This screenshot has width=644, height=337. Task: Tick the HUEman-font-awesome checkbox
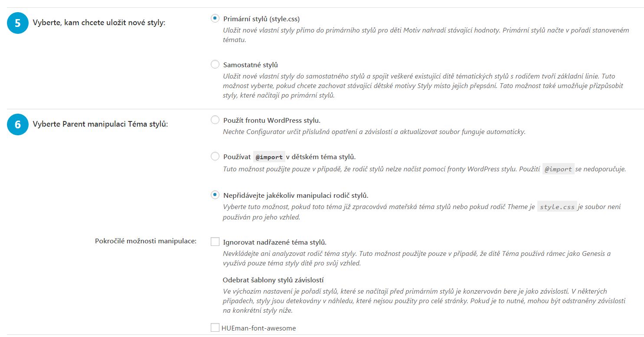click(x=215, y=327)
